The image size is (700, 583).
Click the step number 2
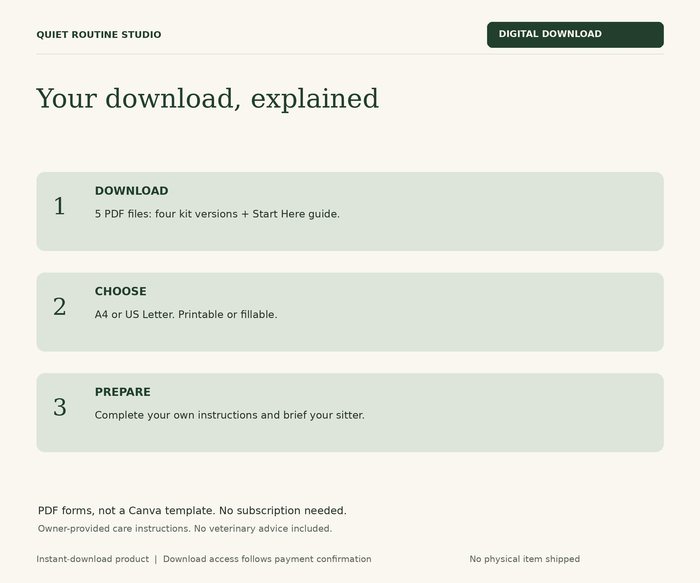[x=60, y=307]
